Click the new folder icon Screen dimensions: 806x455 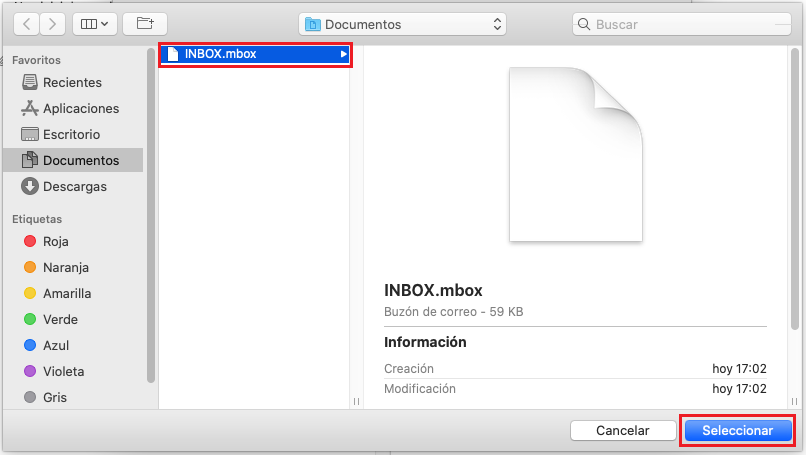pos(145,23)
